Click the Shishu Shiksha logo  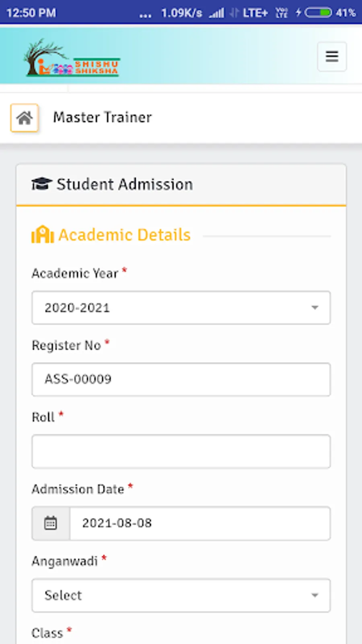(72, 58)
